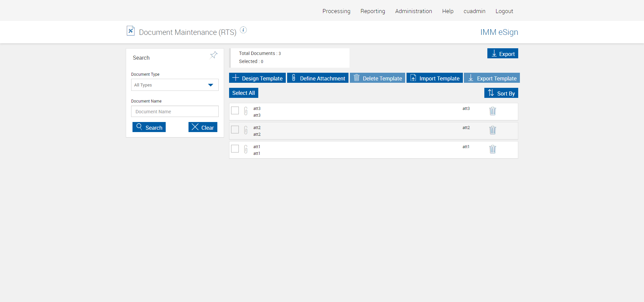Viewport: 644px width, 302px height.
Task: Click the paperclip icon on att3 row
Action: [246, 111]
